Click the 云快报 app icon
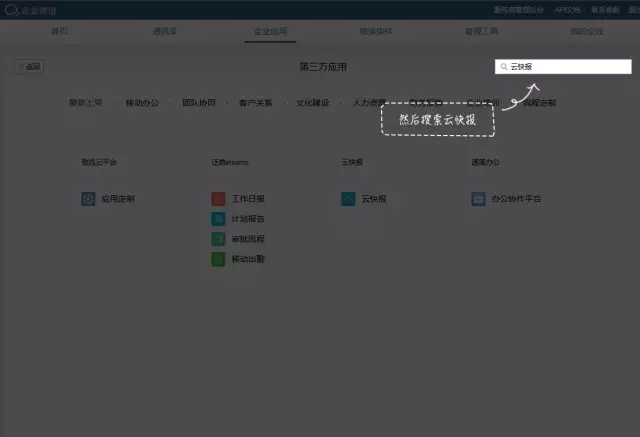Image resolution: width=640 pixels, height=437 pixels. click(x=348, y=199)
